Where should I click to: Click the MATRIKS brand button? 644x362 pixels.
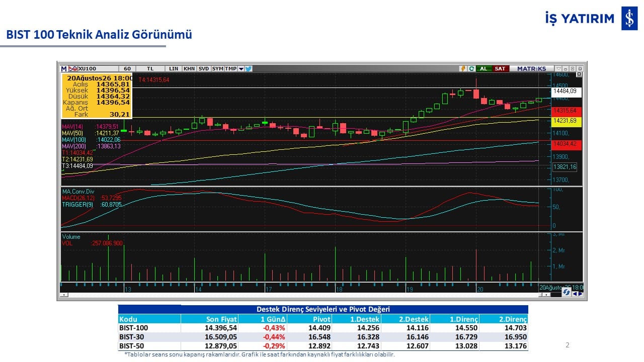coord(531,68)
